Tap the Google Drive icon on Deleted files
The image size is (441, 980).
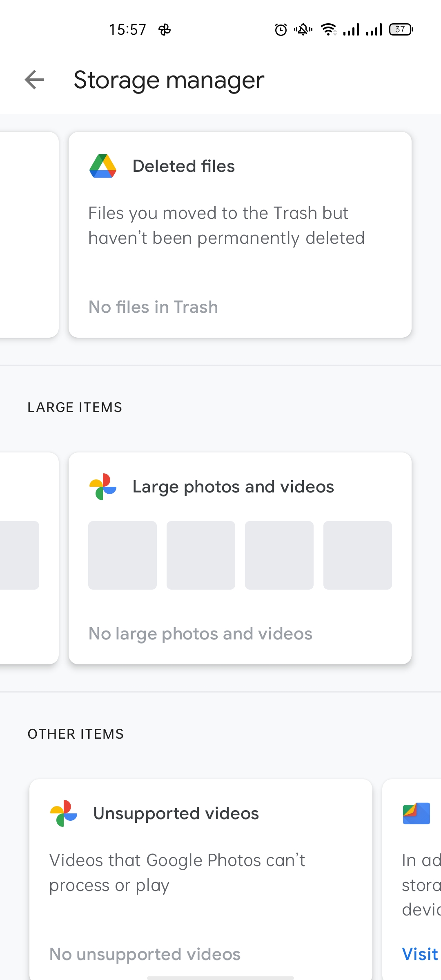(103, 166)
